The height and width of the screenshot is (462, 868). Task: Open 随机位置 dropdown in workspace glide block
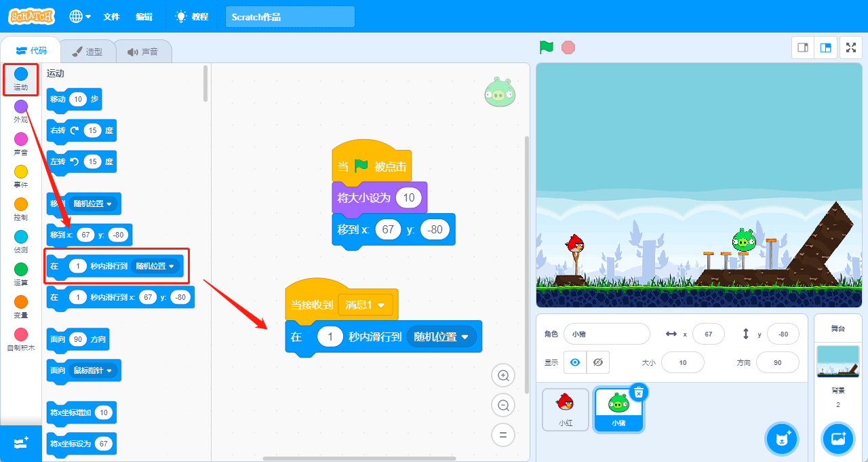(441, 336)
